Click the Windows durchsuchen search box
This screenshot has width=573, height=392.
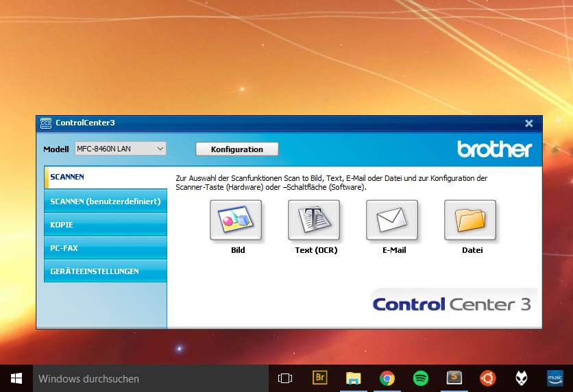151,378
